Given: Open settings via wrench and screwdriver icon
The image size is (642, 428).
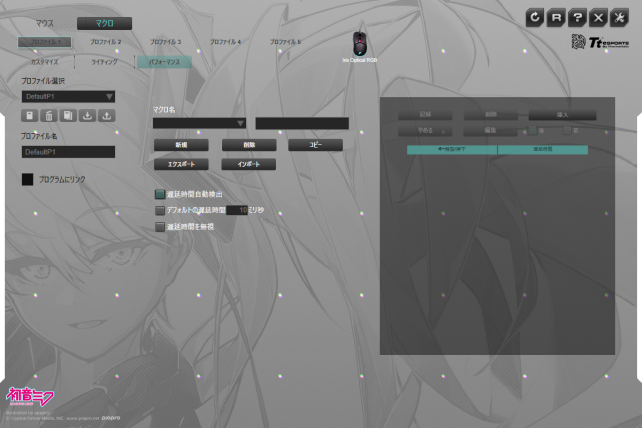Looking at the screenshot, I should click(619, 18).
